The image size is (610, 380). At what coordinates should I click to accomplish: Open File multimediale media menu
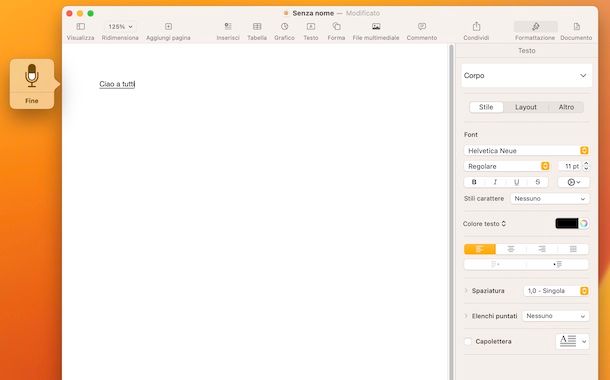pyautogui.click(x=376, y=31)
